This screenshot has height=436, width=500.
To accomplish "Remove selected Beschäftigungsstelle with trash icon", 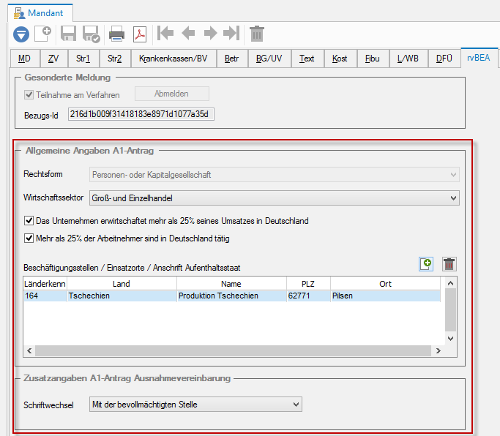I will pos(449,264).
